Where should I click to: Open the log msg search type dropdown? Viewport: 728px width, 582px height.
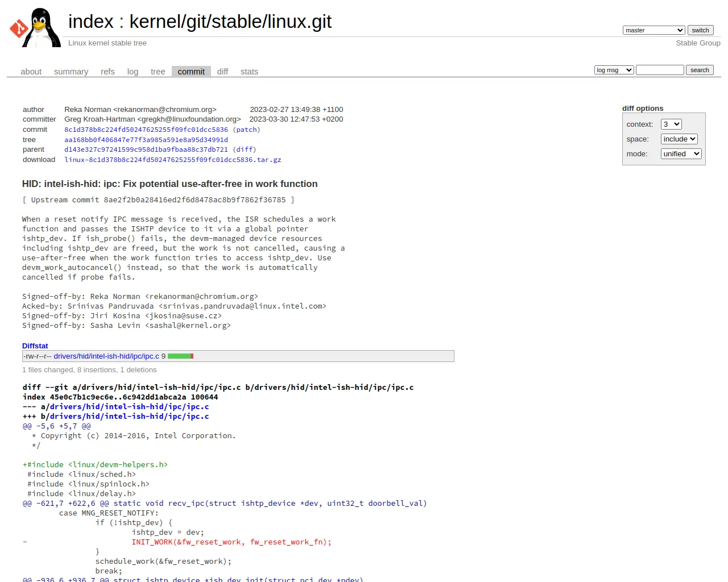[x=614, y=70]
